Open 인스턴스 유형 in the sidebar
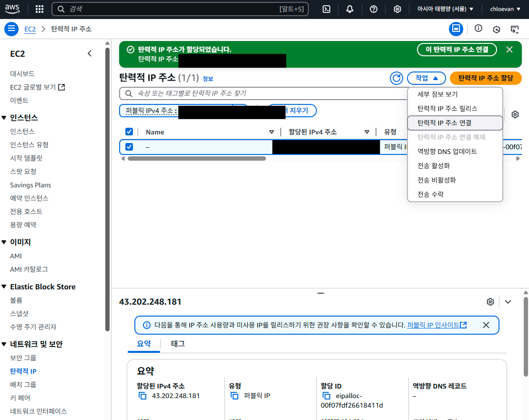Viewport: 529px width, 420px height. (x=29, y=145)
